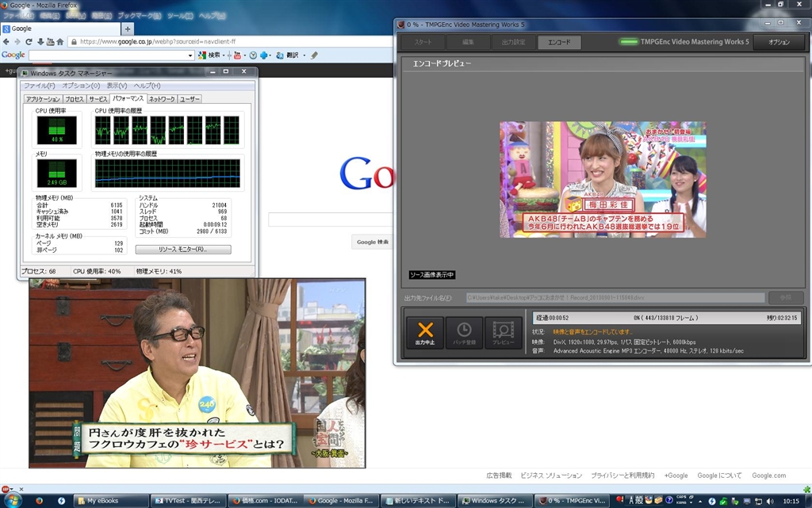Image resolution: width=812 pixels, height=508 pixels.
Task: Click the リソース モニター button
Action: pos(183,249)
